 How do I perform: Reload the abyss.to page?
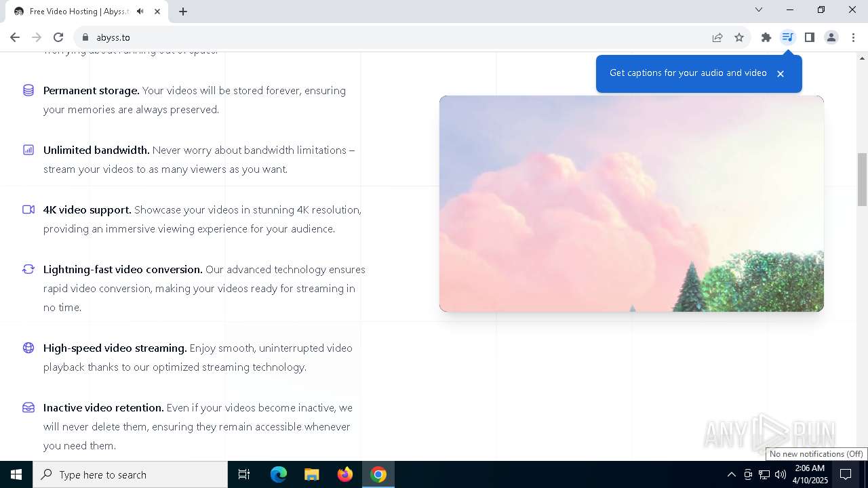click(58, 37)
